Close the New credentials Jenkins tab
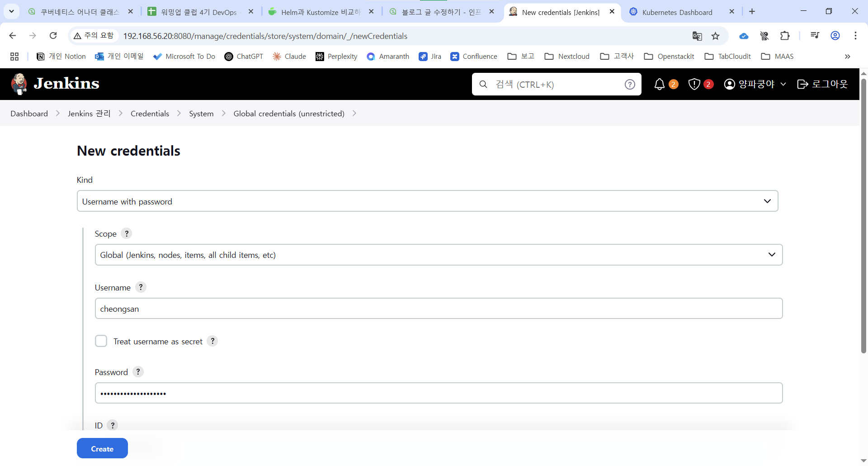This screenshot has width=868, height=466. point(612,12)
